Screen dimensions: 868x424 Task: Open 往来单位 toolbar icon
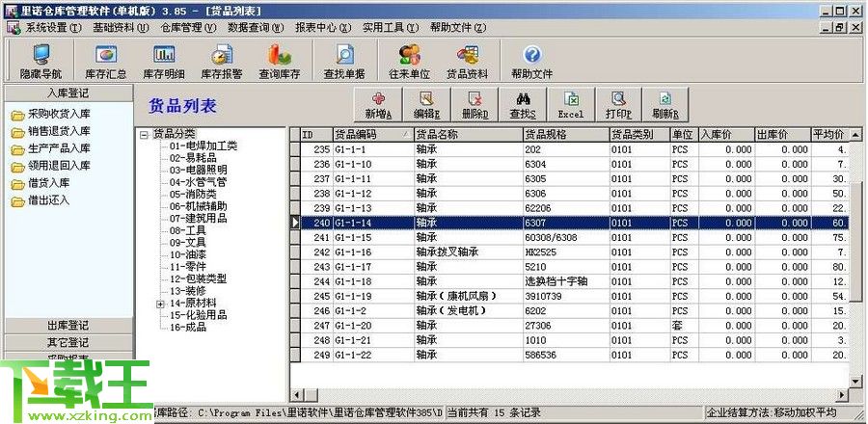409,62
